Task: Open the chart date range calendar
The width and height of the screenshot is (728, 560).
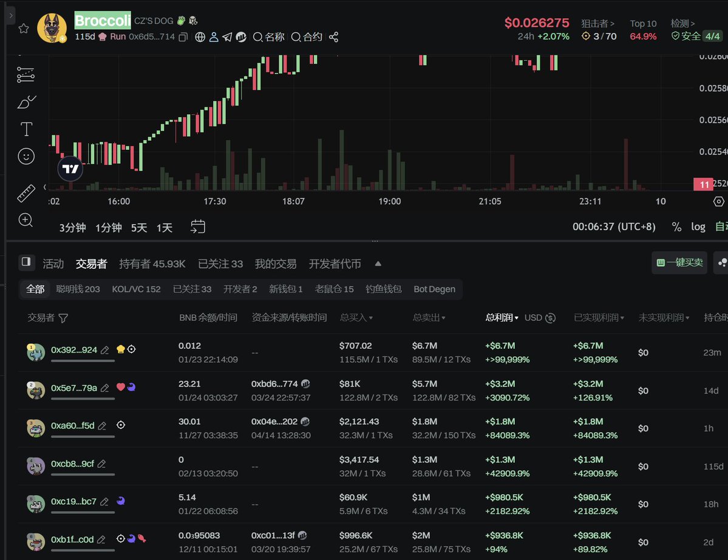Action: pos(198,226)
